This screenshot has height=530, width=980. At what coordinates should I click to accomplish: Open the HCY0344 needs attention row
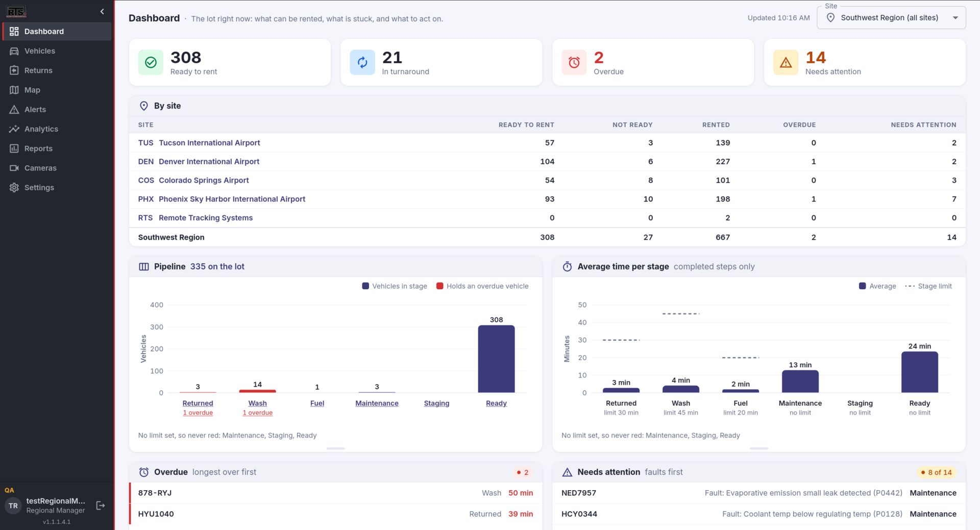(759, 514)
